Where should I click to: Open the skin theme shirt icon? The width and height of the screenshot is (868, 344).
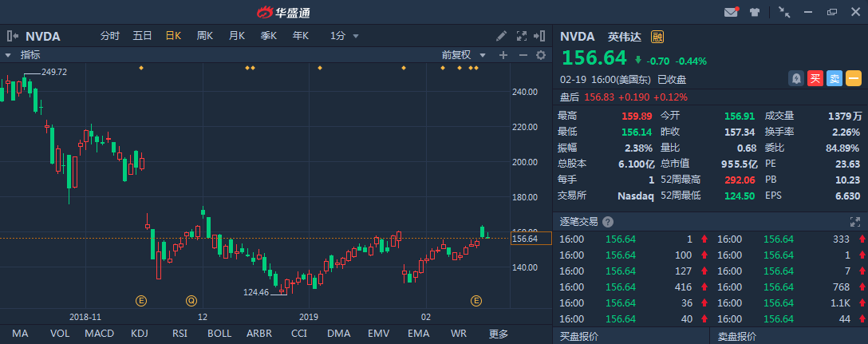(x=755, y=12)
